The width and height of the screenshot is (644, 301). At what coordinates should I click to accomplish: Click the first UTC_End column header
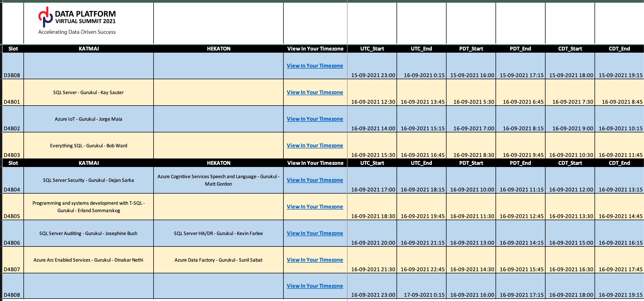(x=422, y=49)
